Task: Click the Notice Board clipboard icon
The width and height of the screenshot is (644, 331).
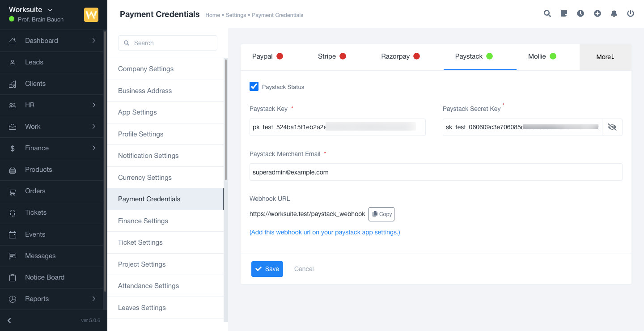Action: (13, 277)
